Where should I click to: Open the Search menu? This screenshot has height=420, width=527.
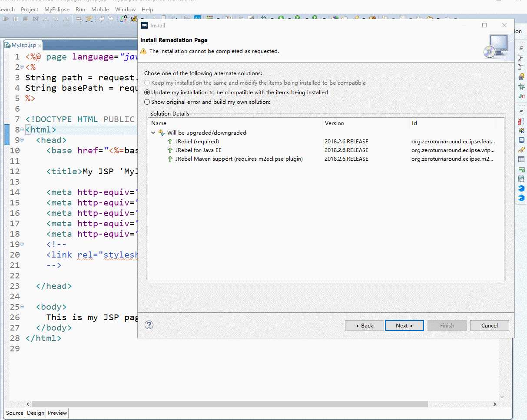coord(7,9)
